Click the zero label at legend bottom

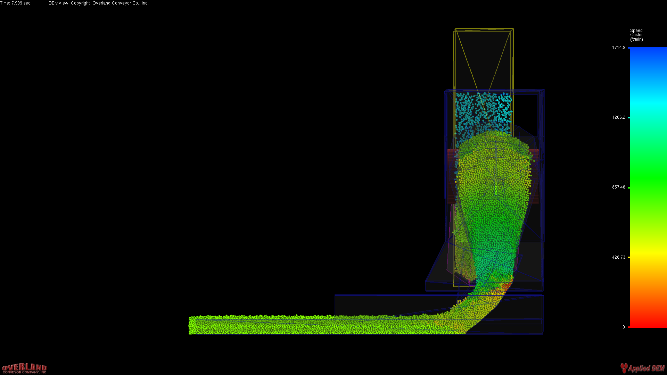[624, 327]
